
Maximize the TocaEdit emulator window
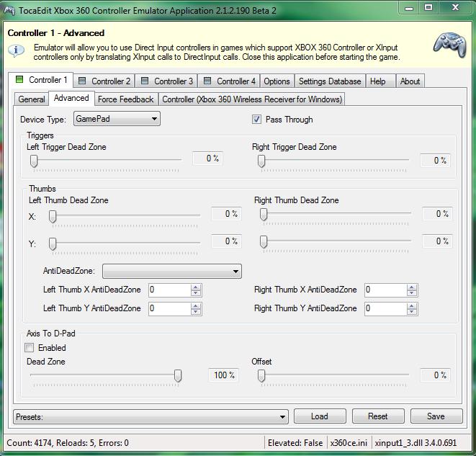tap(428, 8)
